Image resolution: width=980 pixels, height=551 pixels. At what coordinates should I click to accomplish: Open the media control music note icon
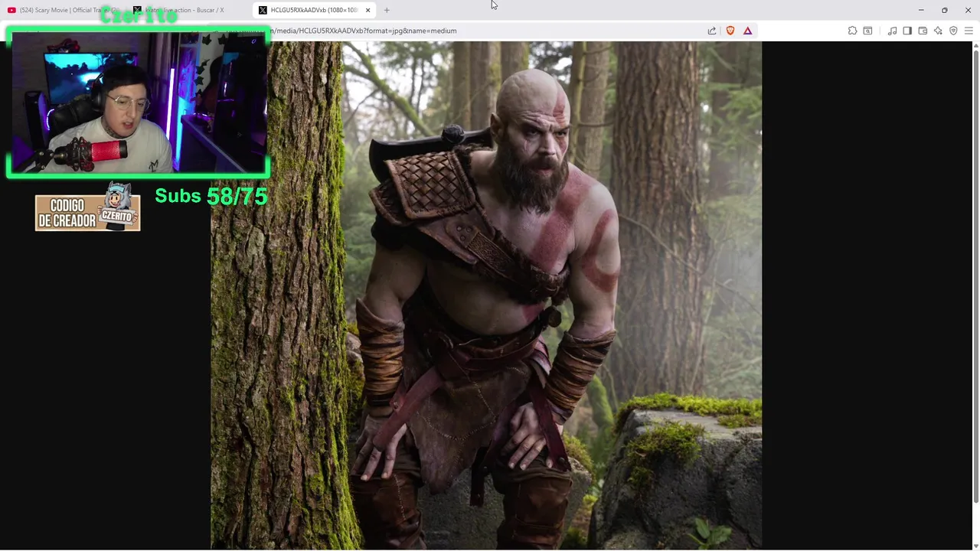pos(892,31)
